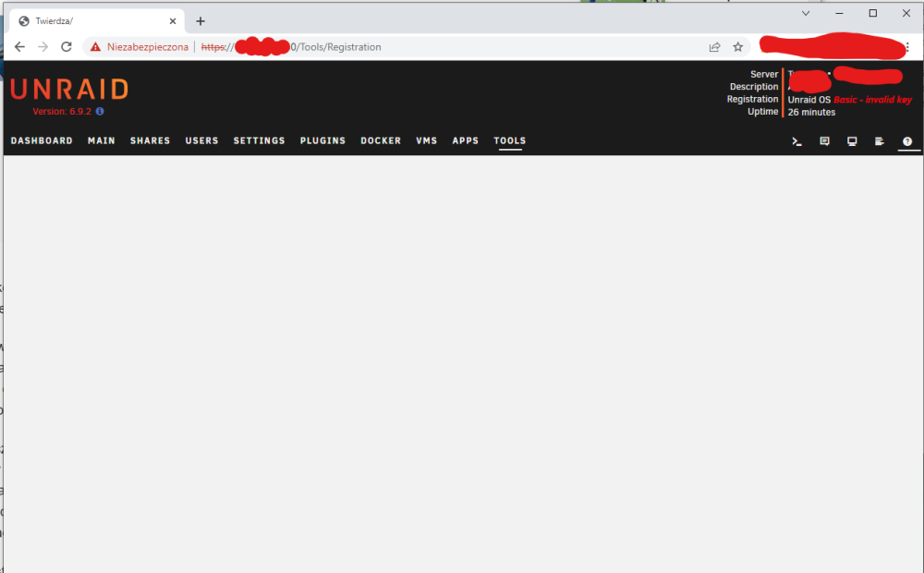
Task: Share this page via share icon
Action: click(715, 47)
